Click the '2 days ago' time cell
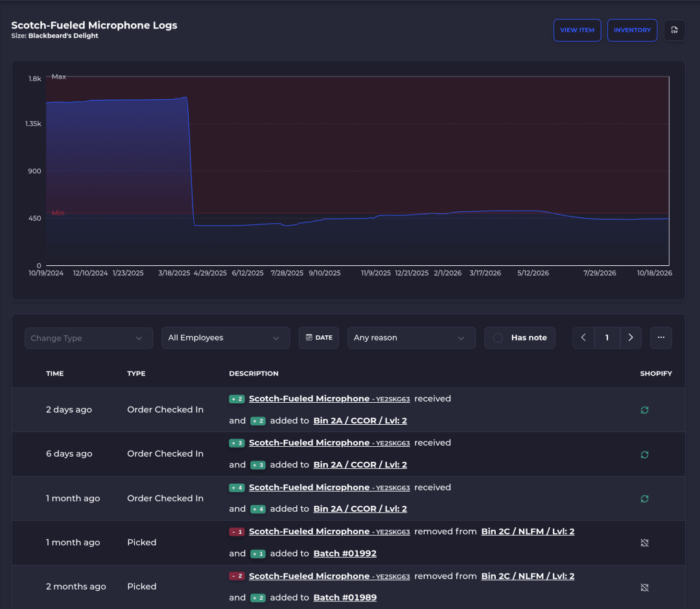 click(69, 410)
